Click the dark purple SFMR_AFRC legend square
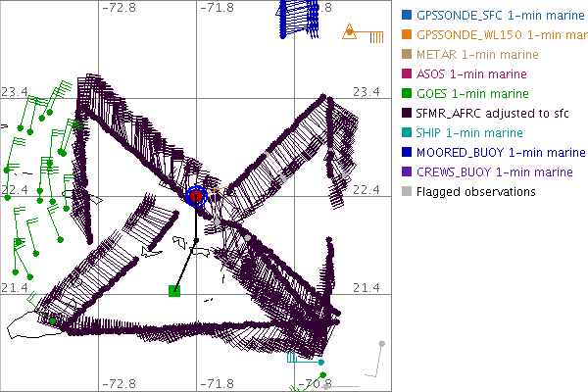Viewport: 588px width, 392px height. click(x=407, y=114)
